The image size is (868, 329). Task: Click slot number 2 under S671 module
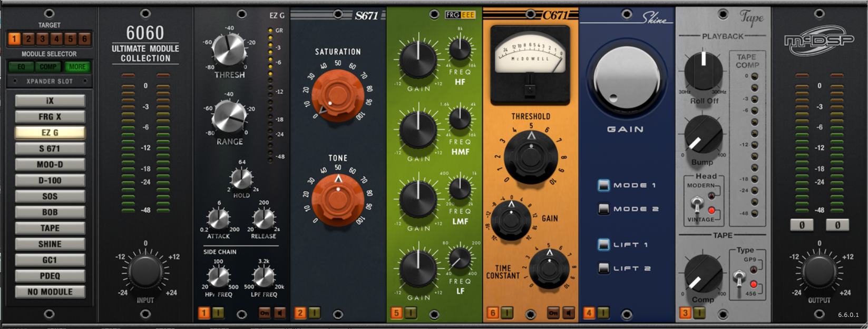click(300, 313)
